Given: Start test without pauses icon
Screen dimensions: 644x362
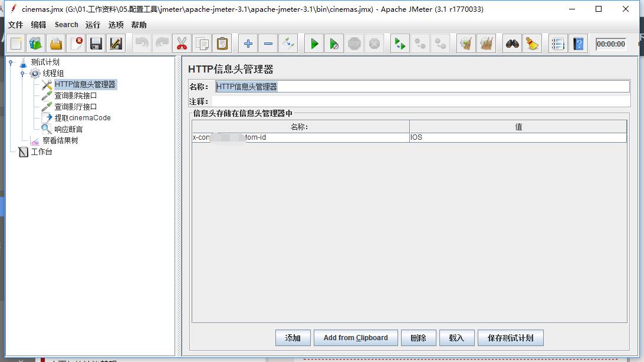Looking at the screenshot, I should 334,44.
